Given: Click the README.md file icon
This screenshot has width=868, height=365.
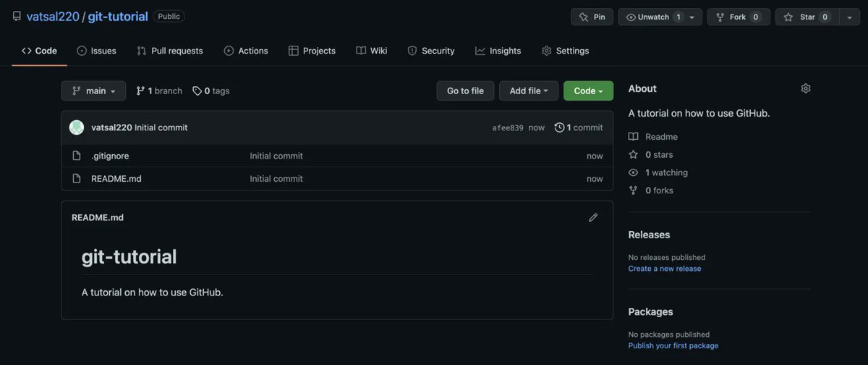Looking at the screenshot, I should point(77,178).
